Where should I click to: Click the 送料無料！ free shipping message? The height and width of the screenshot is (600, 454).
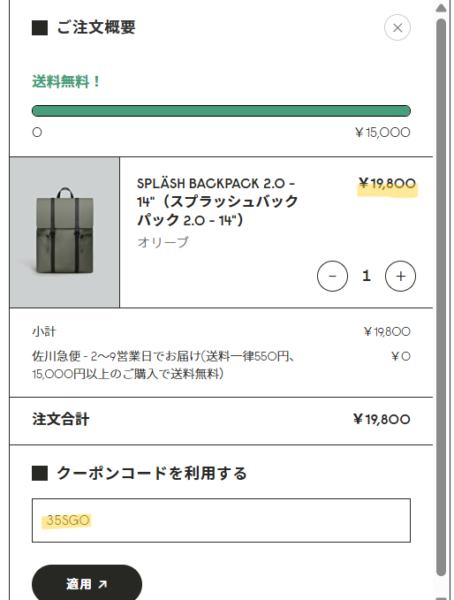point(66,82)
